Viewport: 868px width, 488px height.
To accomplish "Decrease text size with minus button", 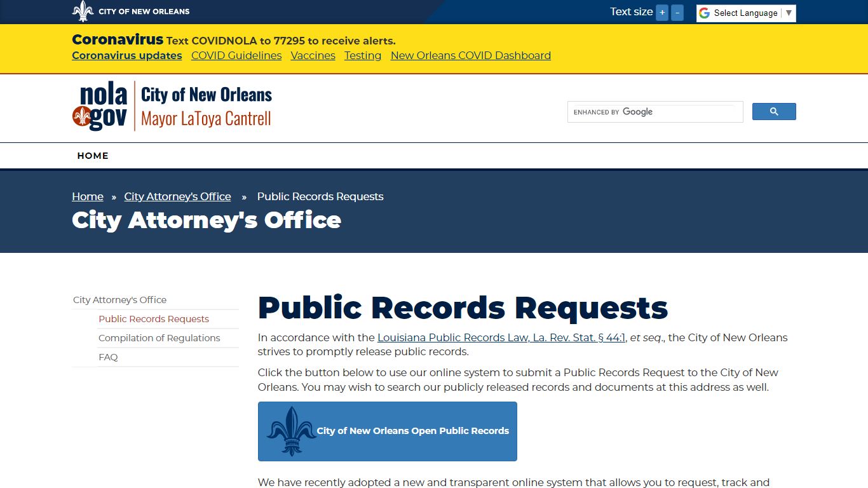I will [x=677, y=13].
